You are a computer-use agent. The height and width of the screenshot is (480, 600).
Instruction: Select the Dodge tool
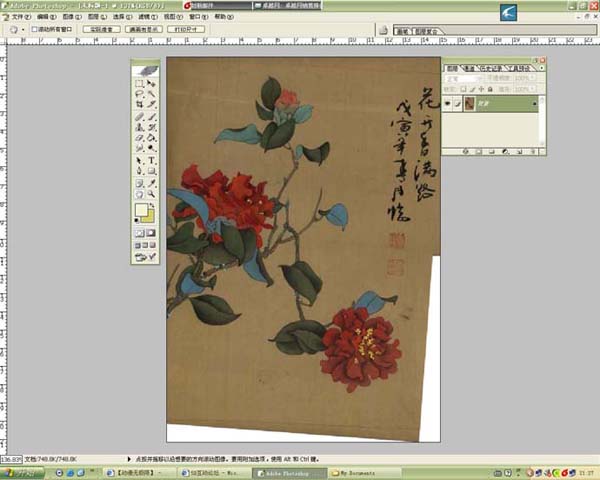pyautogui.click(x=151, y=148)
